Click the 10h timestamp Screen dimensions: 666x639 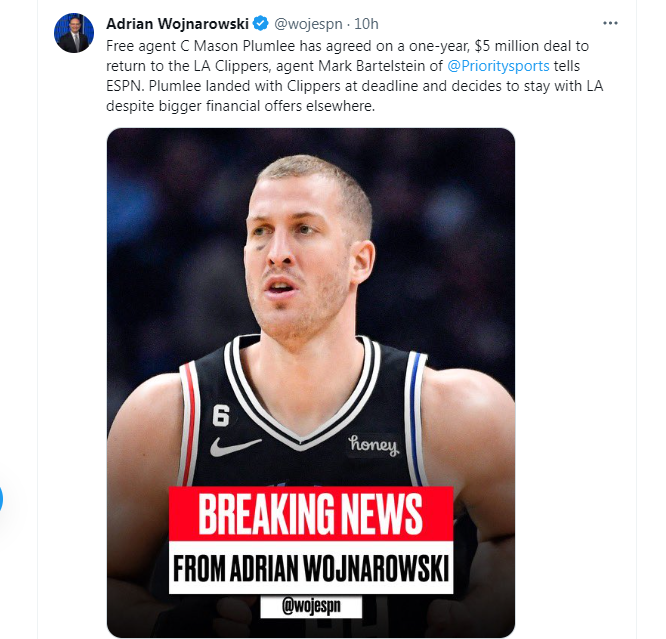click(x=366, y=24)
